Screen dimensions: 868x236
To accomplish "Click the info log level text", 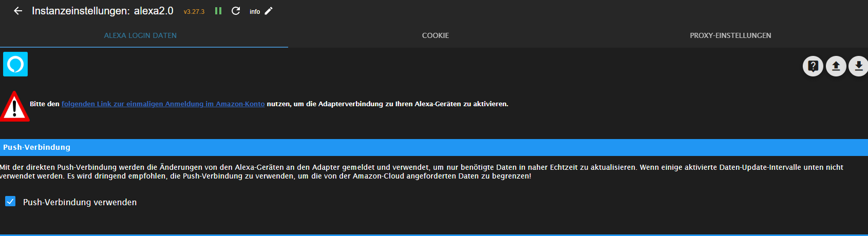I will coord(255,11).
